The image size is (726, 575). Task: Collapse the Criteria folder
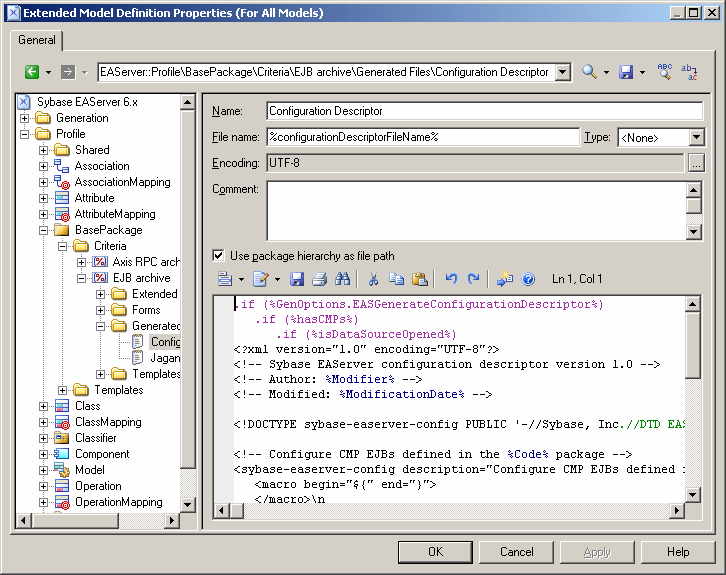pos(63,246)
